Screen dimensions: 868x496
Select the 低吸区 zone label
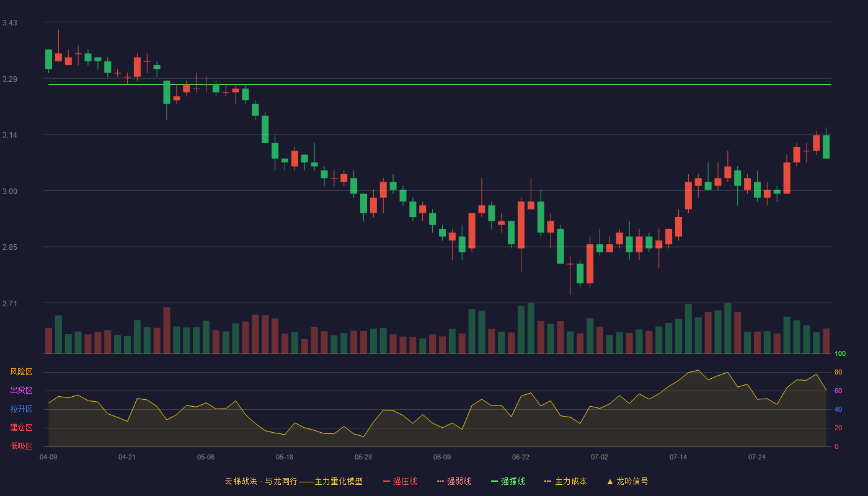coord(21,446)
